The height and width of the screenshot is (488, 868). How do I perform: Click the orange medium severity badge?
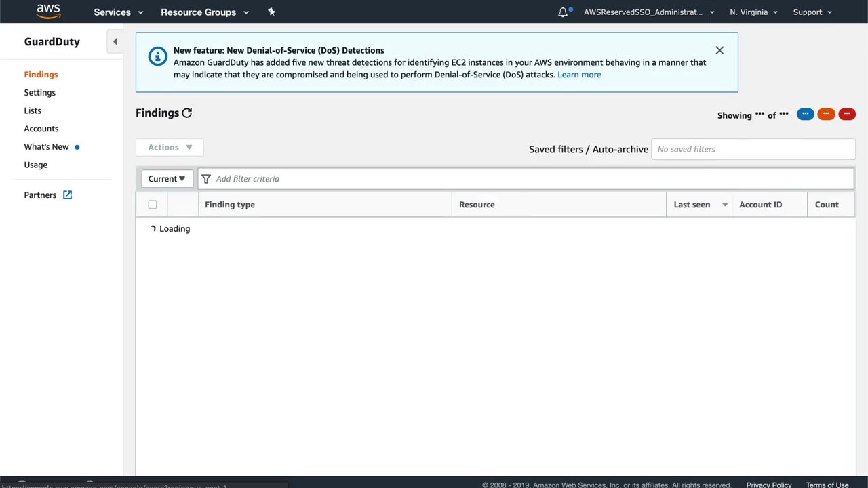coord(826,114)
